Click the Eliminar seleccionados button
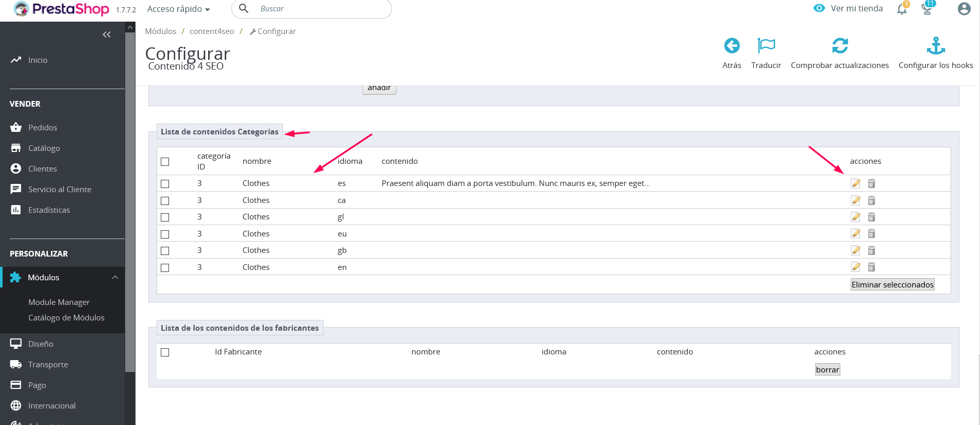This screenshot has height=425, width=980. [x=892, y=284]
